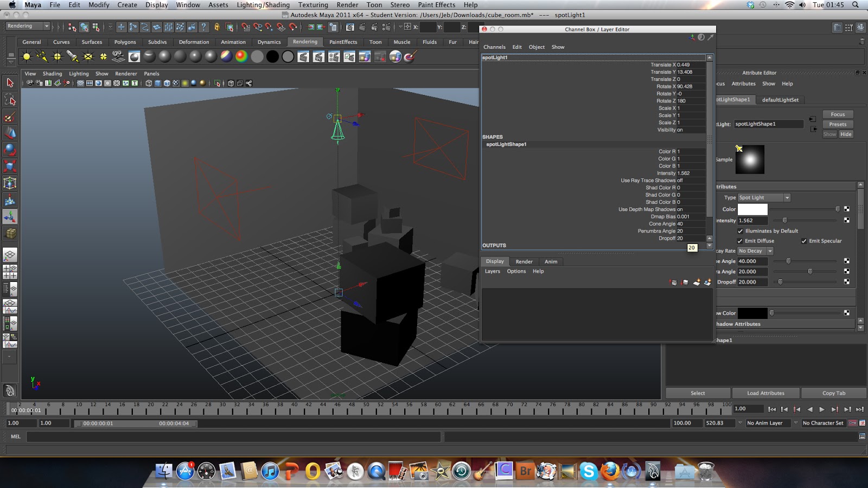Switch to the Polygons shelf tab
The height and width of the screenshot is (488, 868).
pyautogui.click(x=125, y=42)
